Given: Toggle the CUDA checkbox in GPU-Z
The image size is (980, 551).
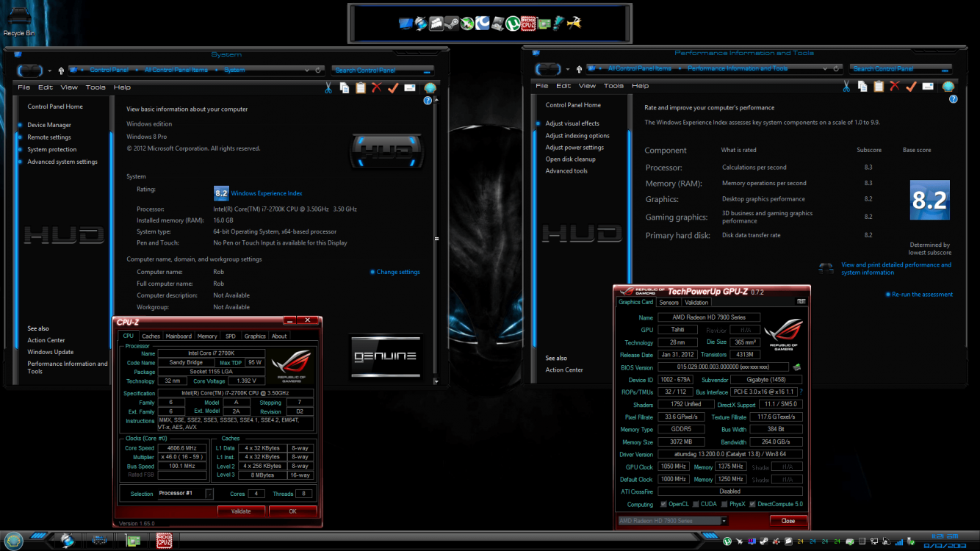Looking at the screenshot, I should pyautogui.click(x=696, y=504).
